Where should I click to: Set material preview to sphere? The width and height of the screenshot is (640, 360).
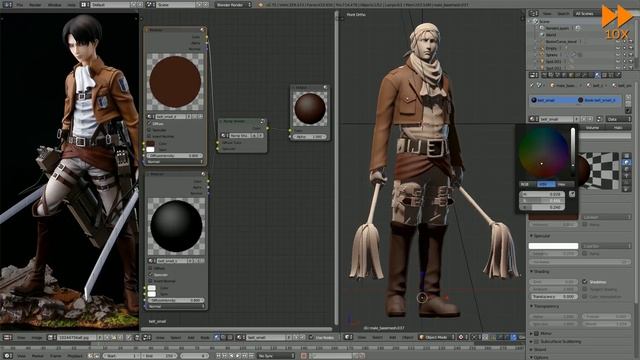tap(627, 162)
